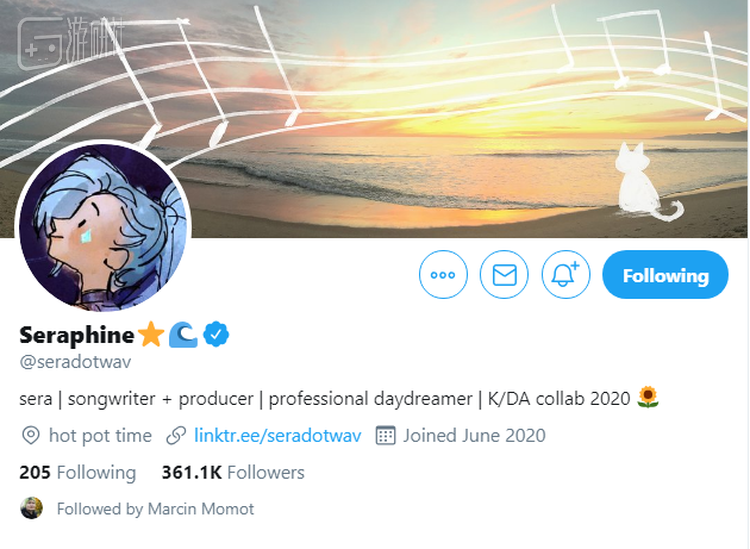
Task: View the 205 Following list
Action: click(x=77, y=472)
